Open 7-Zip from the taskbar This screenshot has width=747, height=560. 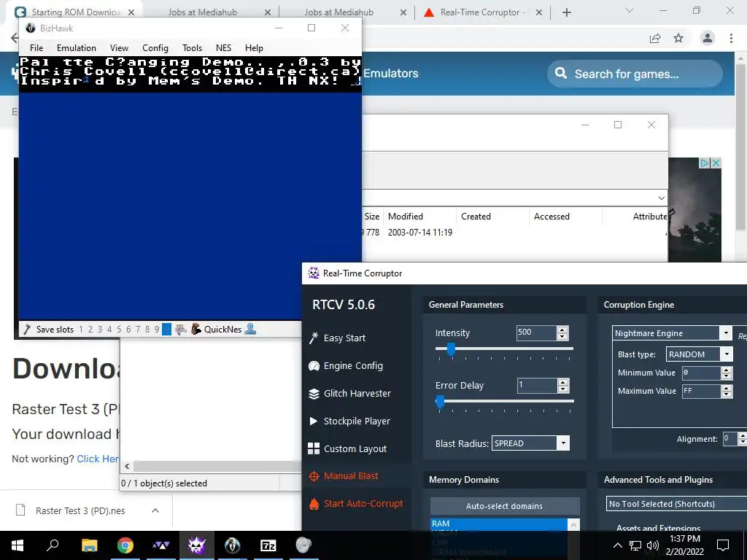[268, 545]
